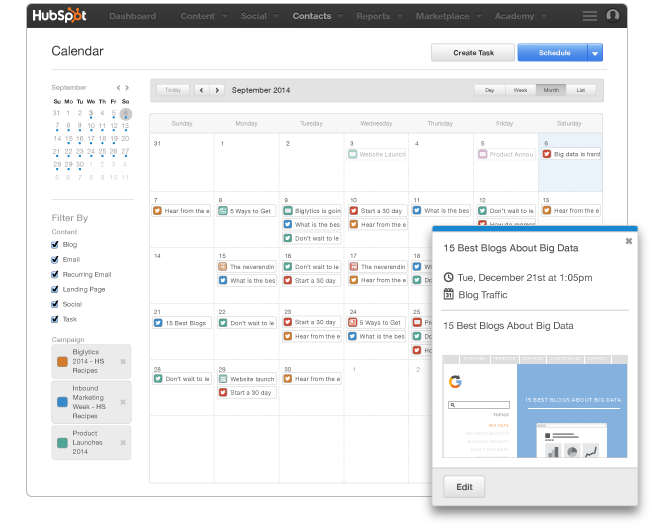Disable the Social content filter

click(x=56, y=304)
